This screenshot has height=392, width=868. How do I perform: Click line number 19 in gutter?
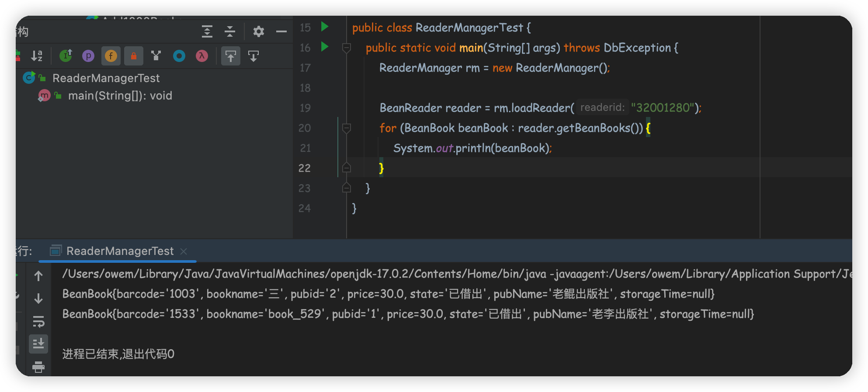coord(305,108)
